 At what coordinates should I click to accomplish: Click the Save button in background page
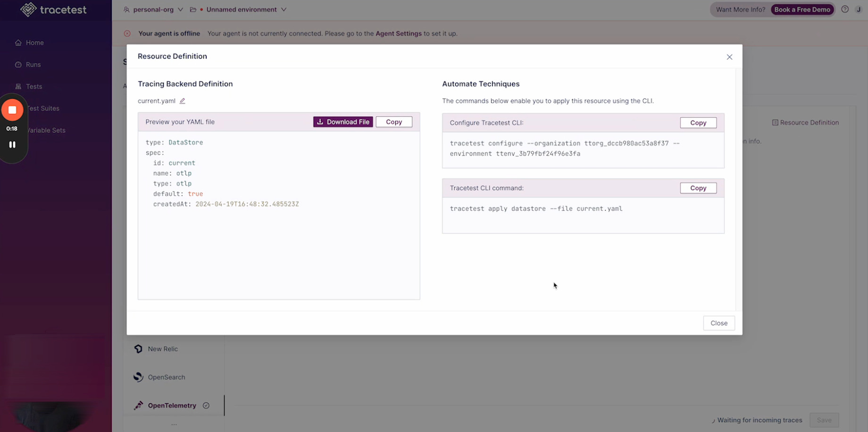(824, 420)
